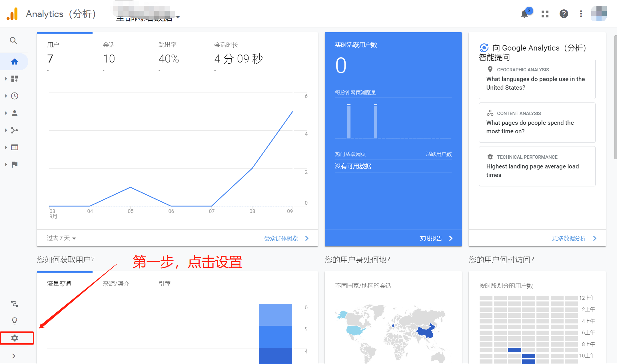Click the Discover lightbulb icon
This screenshot has width=617, height=364.
(14, 320)
